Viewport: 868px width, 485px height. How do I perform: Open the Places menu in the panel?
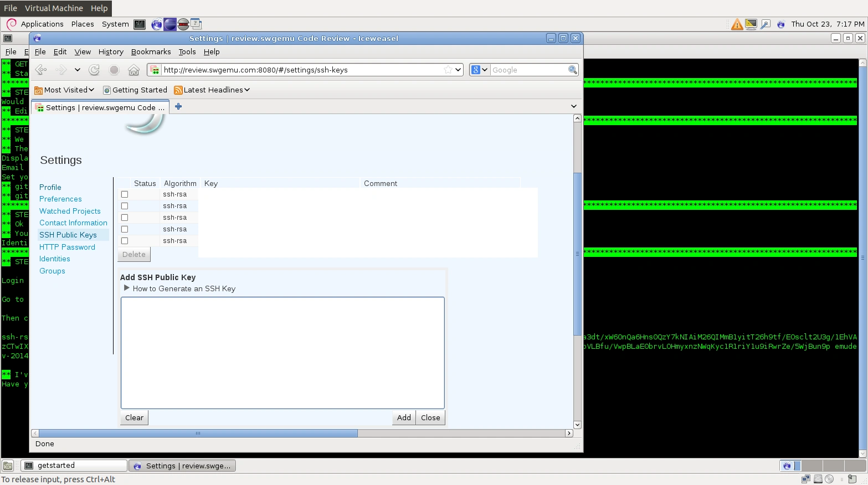click(x=83, y=24)
